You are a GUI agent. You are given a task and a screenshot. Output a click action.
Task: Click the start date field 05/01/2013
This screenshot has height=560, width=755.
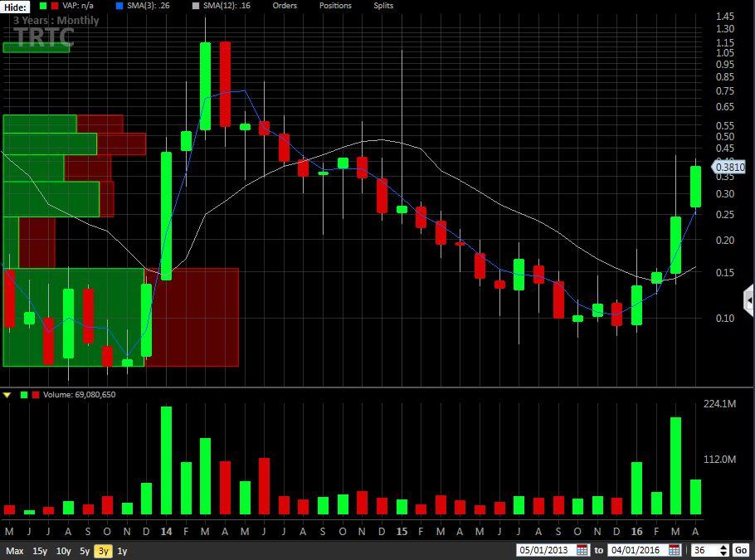[x=545, y=550]
